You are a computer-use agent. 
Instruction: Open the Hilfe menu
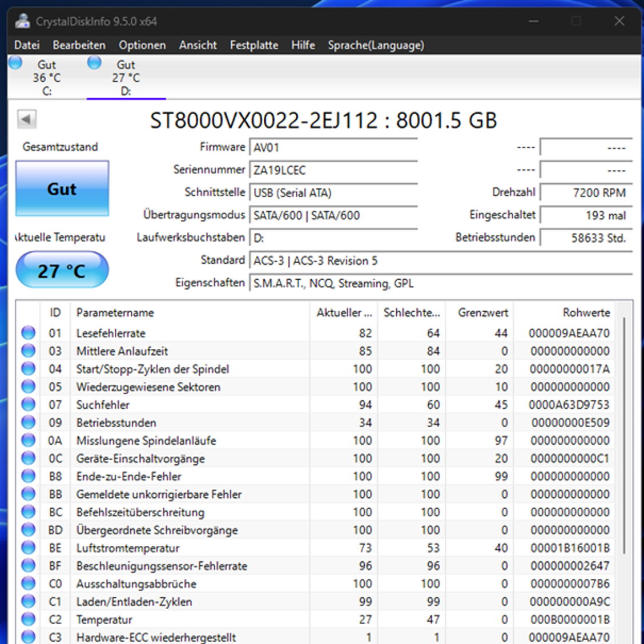[303, 45]
